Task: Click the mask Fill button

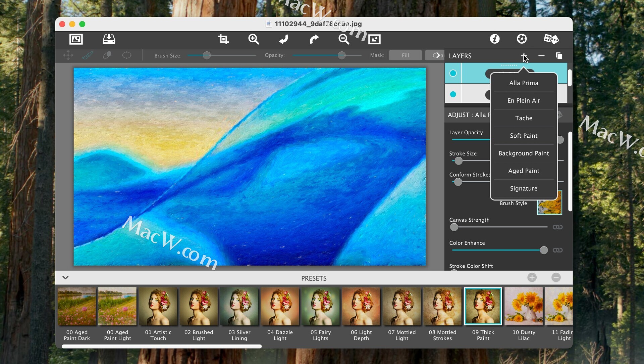Action: [405, 55]
